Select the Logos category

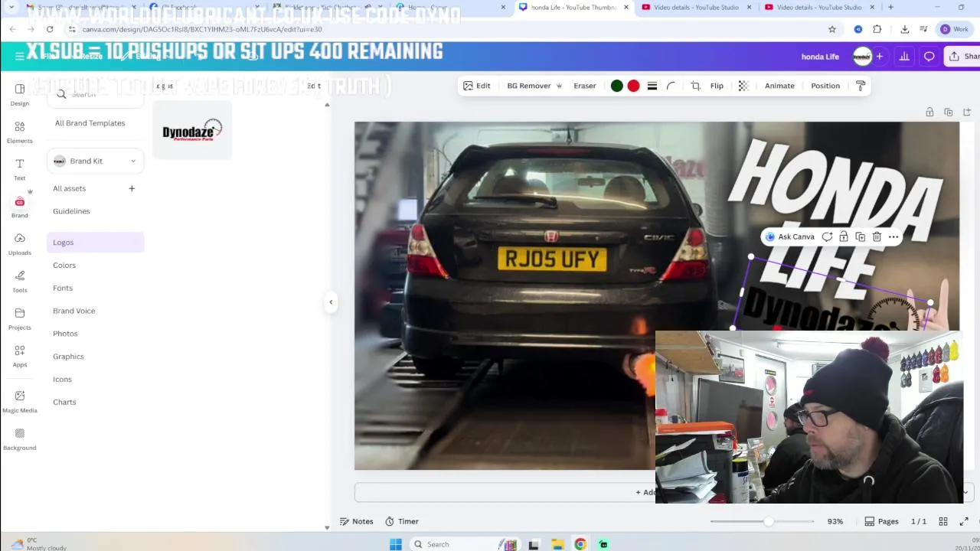(x=96, y=243)
